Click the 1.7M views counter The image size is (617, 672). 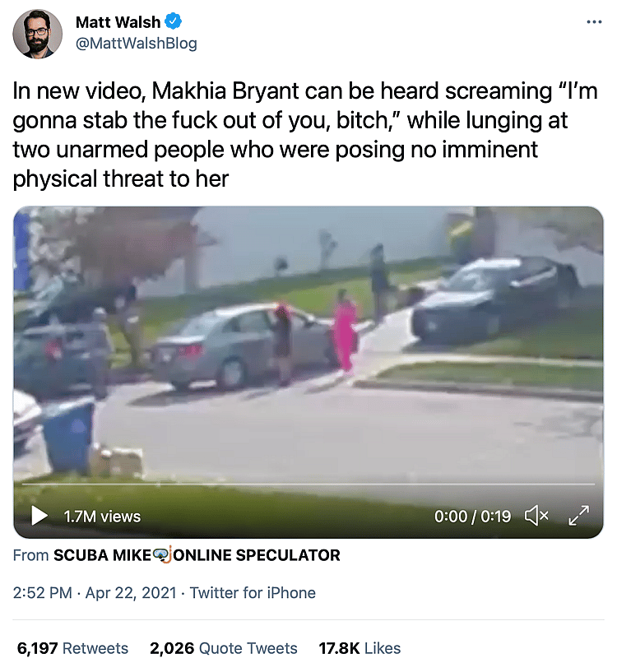pos(102,517)
